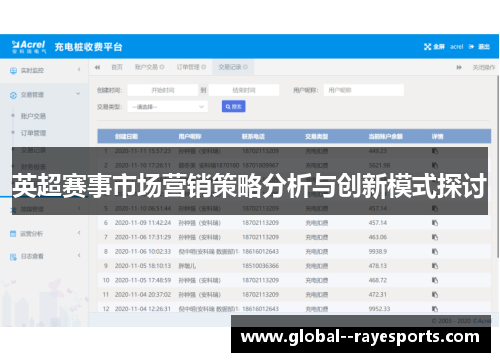Screen dimensions: 500x362
Task: Click the 结束时间 end date field
Action: (x=244, y=90)
